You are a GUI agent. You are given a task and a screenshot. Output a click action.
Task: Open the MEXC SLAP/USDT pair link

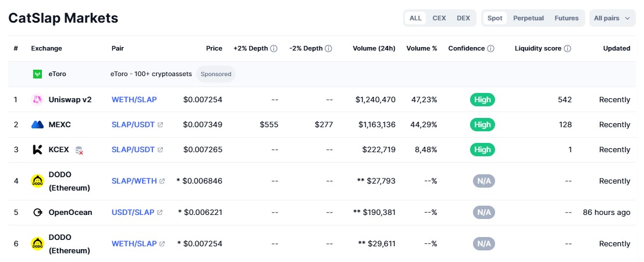(x=133, y=125)
